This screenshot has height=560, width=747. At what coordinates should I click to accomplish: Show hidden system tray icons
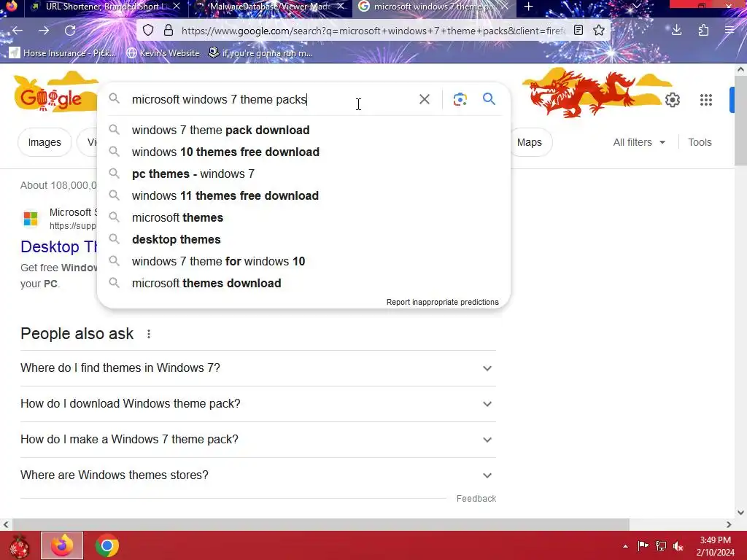point(625,546)
